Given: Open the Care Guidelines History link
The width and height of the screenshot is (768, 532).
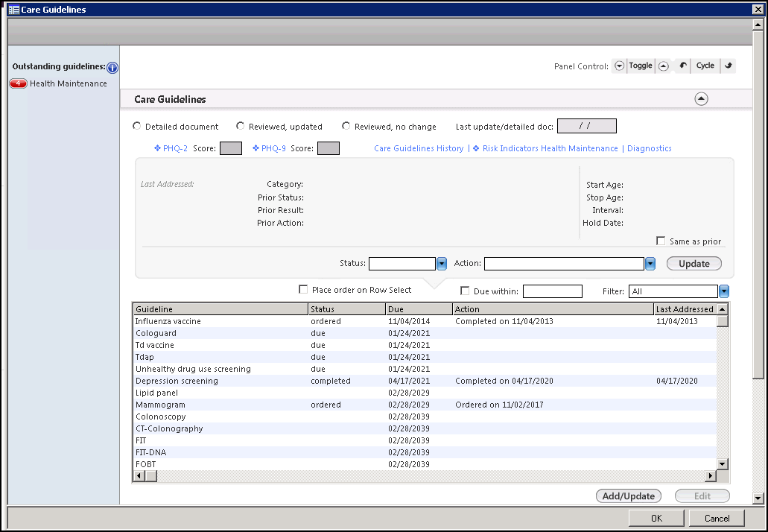Looking at the screenshot, I should point(419,148).
